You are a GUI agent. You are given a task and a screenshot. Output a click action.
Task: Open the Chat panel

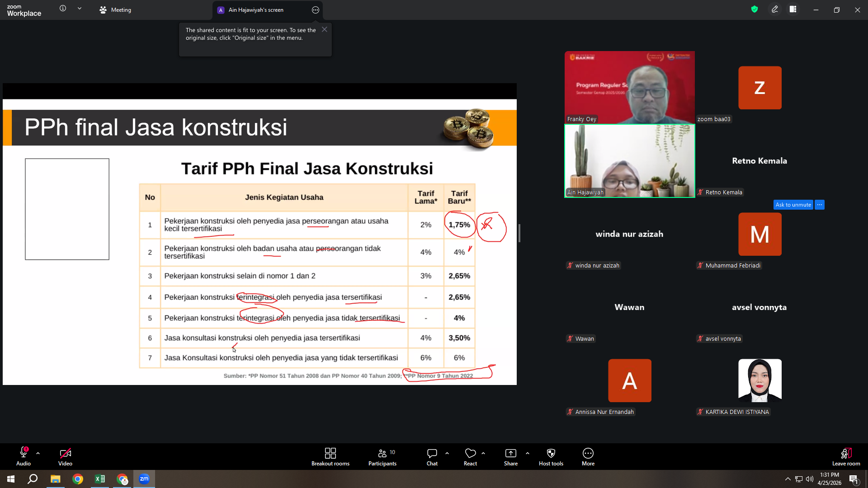(432, 456)
